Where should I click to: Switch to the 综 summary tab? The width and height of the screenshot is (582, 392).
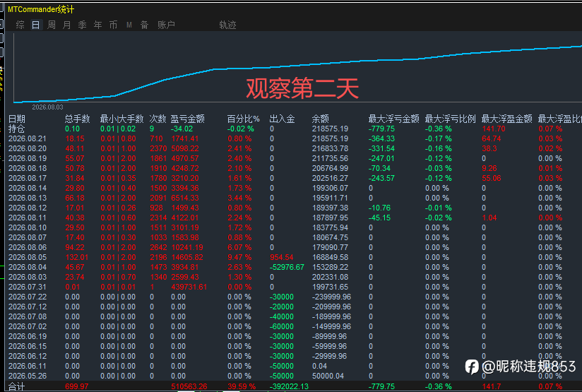click(20, 25)
